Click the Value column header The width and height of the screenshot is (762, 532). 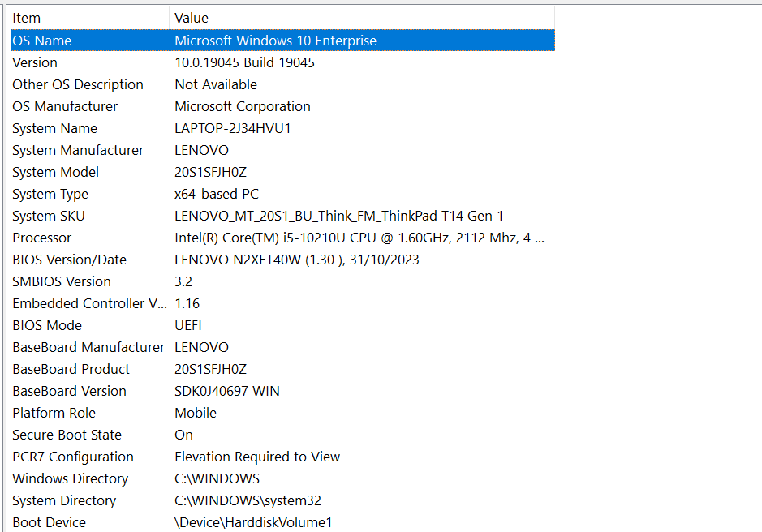(362, 18)
